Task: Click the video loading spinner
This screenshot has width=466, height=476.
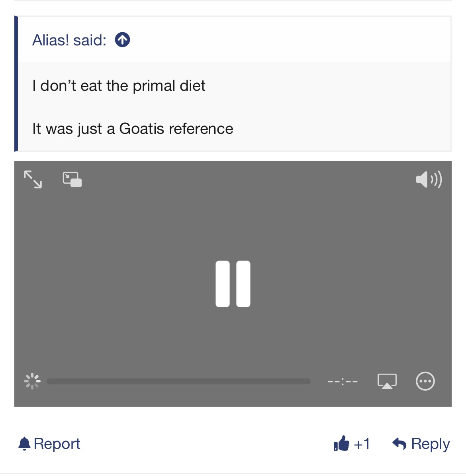Action: [x=32, y=381]
